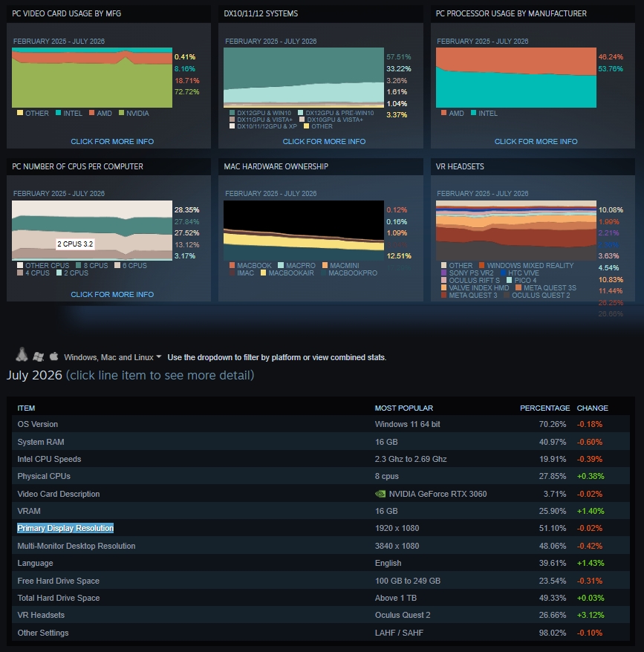Click the VR Headsets area chart
The width and height of the screenshot is (644, 652).
515,231
